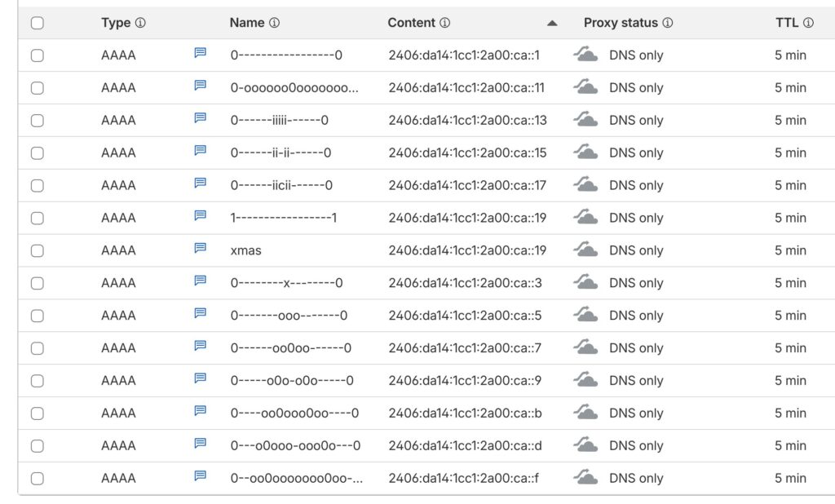
Task: Open the Type column info icon
Action: click(x=140, y=23)
